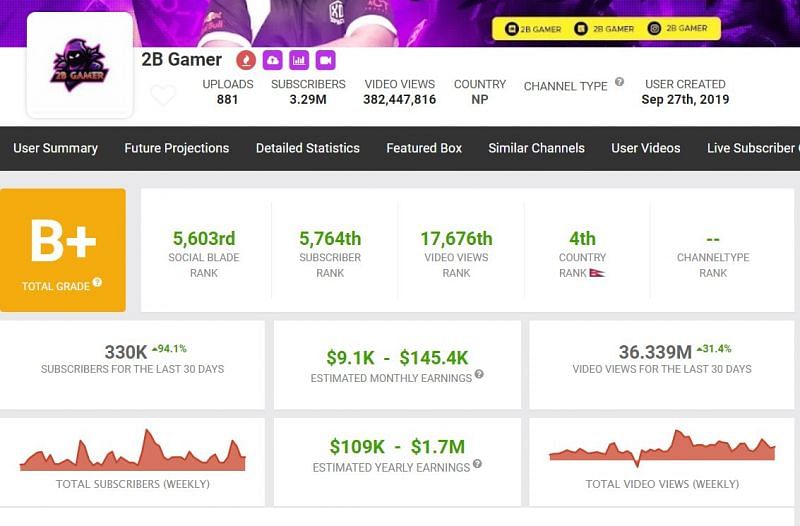This screenshot has height=526, width=800.
Task: Click the help icon next to Total Grade
Action: pyautogui.click(x=98, y=283)
